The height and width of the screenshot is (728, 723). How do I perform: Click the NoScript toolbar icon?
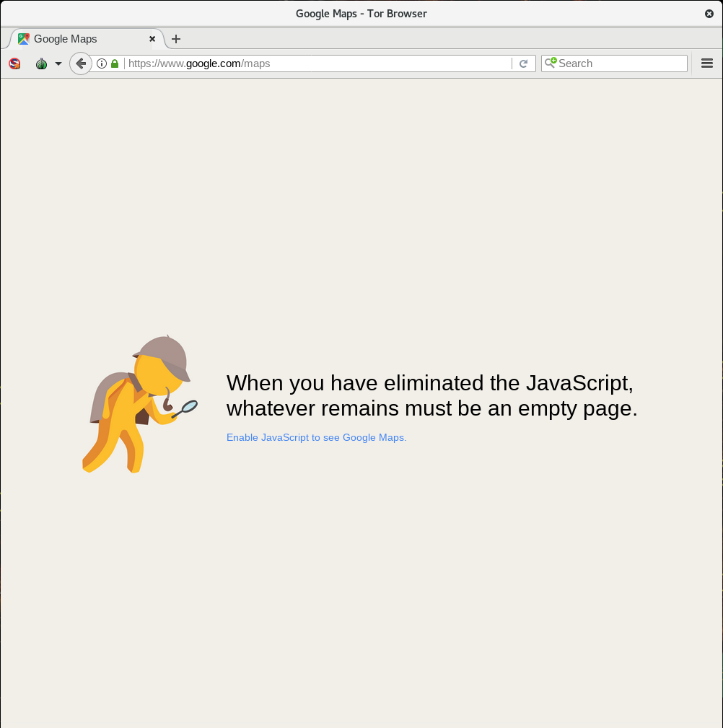14,63
